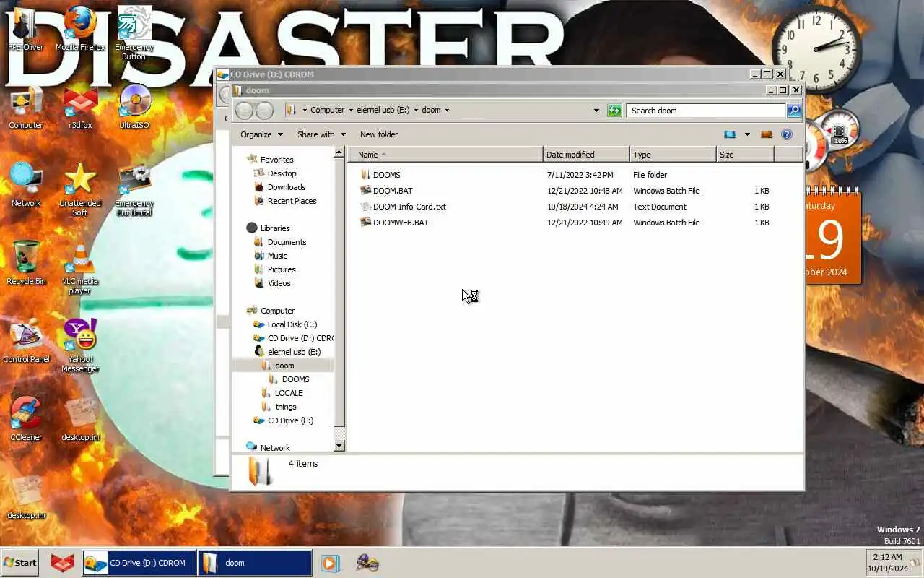Click the Start button

(20, 563)
